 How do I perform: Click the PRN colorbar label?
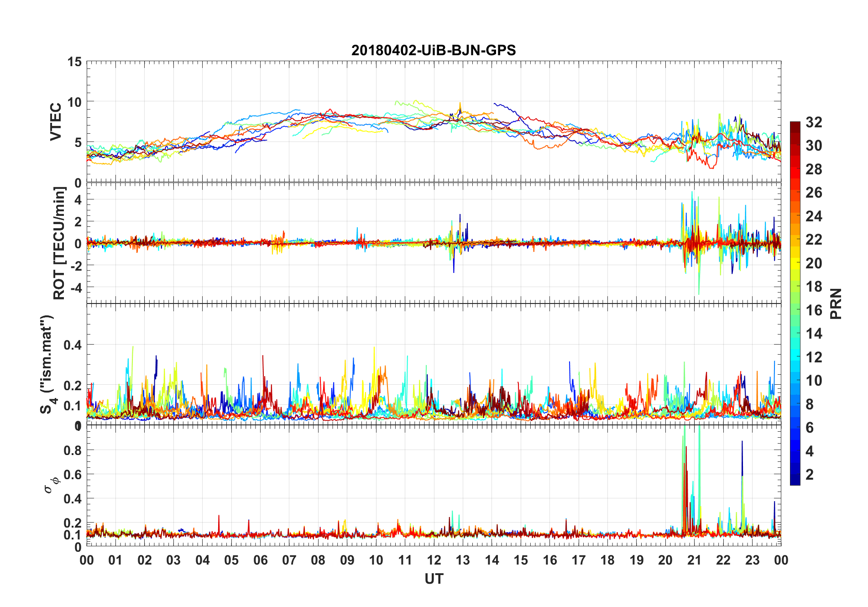[836, 303]
